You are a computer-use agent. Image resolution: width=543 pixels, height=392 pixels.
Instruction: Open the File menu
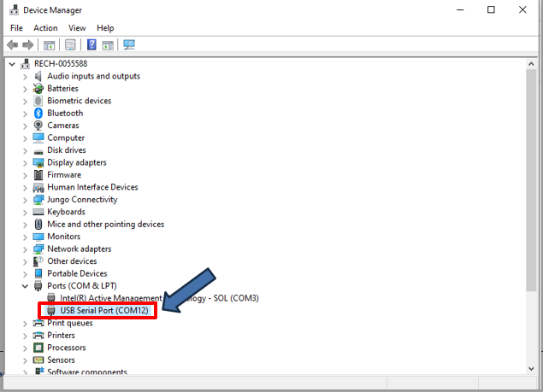coord(16,28)
